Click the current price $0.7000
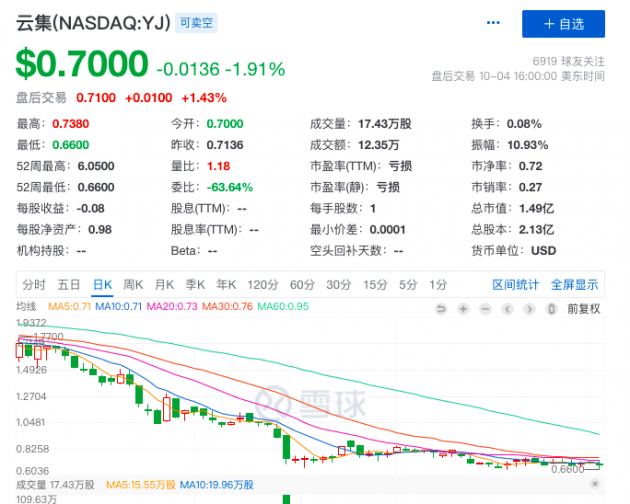The image size is (630, 504). [82, 63]
